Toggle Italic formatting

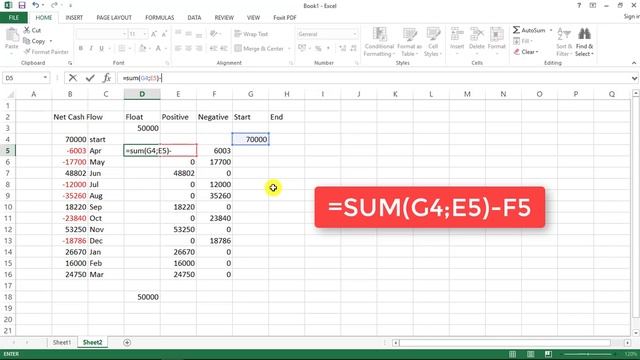(x=91, y=48)
